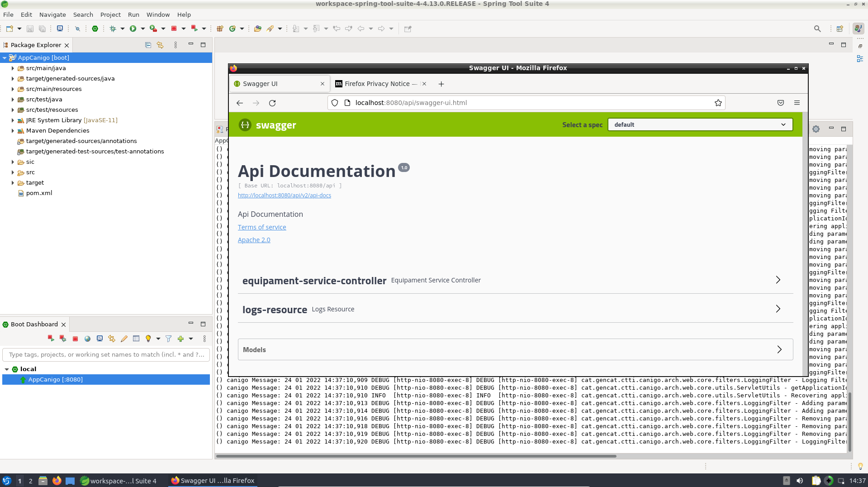Image resolution: width=868 pixels, height=487 pixels.
Task: Click the Save to Pocket icon in Firefox
Action: (x=781, y=103)
